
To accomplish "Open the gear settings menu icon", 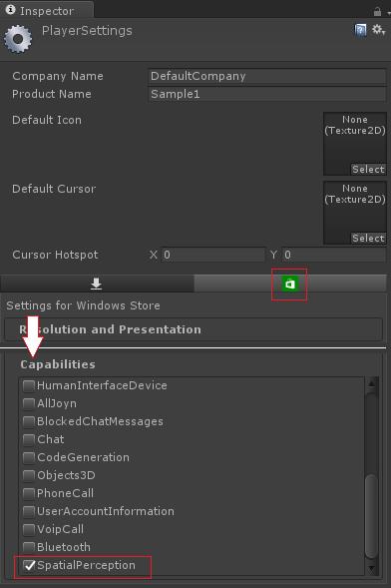I will (378, 30).
